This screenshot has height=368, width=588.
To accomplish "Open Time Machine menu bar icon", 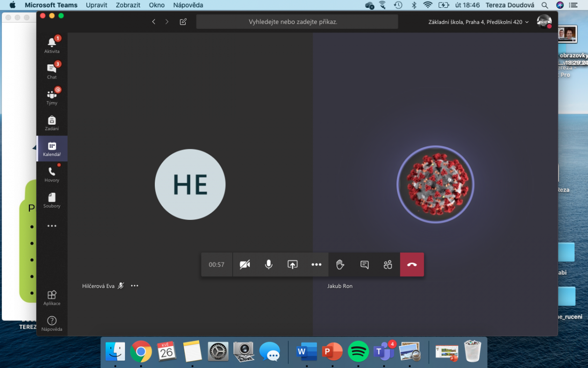I will click(x=398, y=5).
